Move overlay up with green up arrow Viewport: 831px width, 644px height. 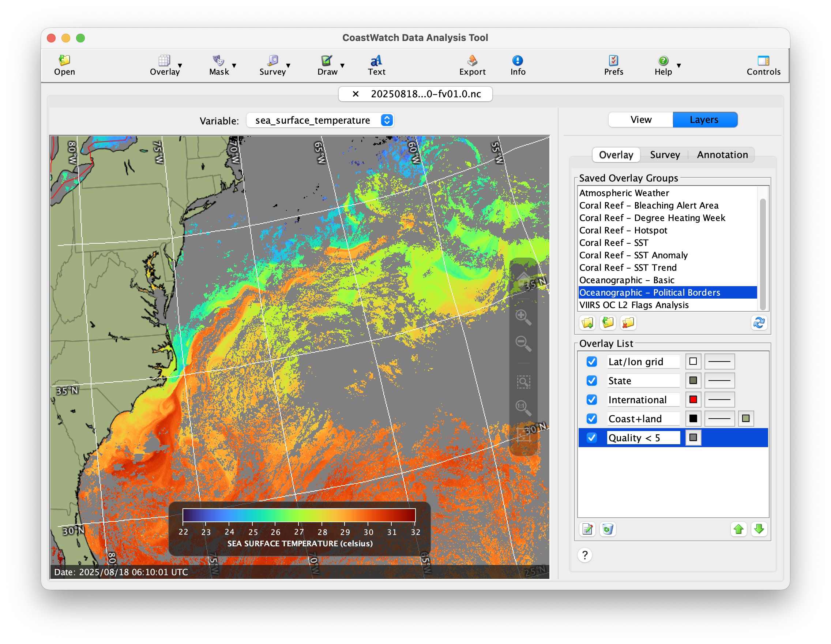(738, 529)
